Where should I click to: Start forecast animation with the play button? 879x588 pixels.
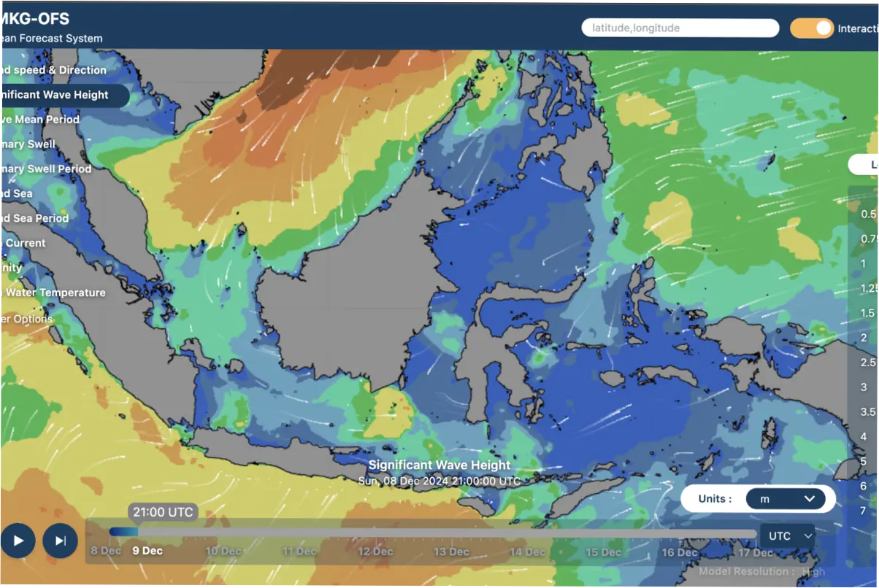pos(18,541)
